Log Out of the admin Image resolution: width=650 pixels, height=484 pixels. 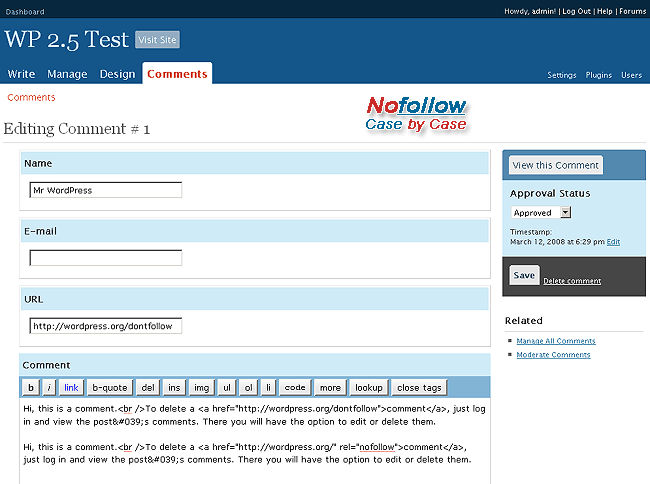pyautogui.click(x=576, y=11)
